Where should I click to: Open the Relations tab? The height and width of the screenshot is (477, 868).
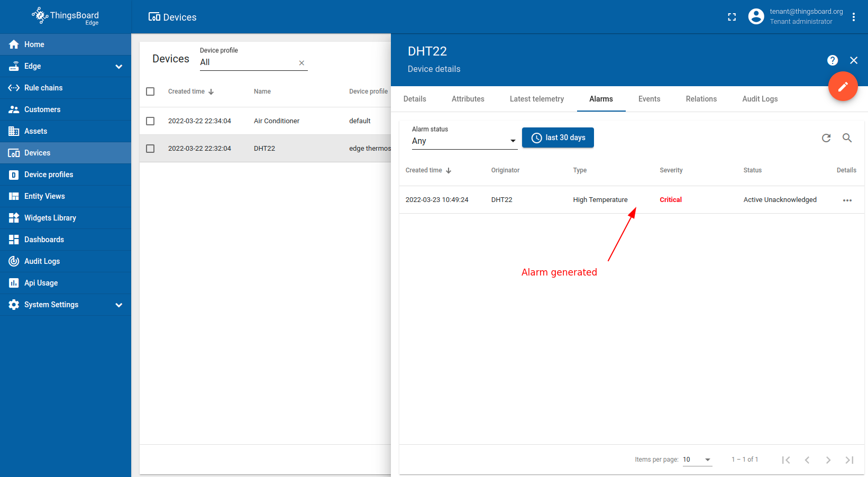pyautogui.click(x=701, y=99)
